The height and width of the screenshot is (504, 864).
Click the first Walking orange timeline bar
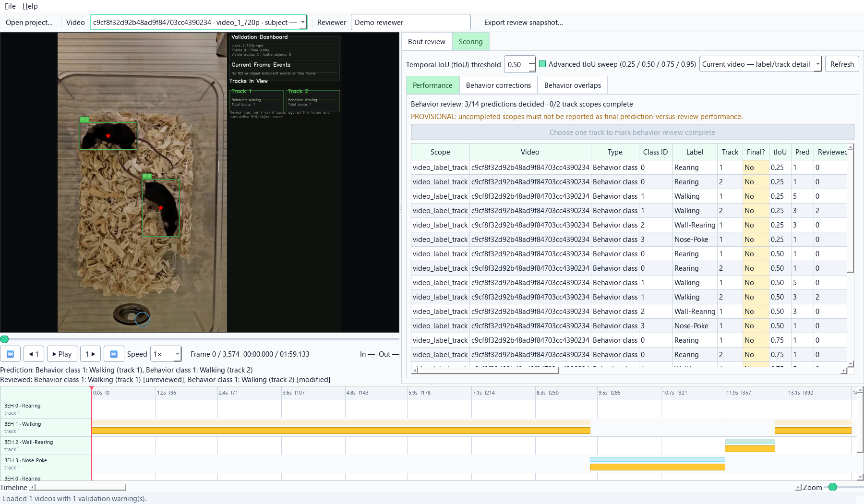click(x=341, y=430)
